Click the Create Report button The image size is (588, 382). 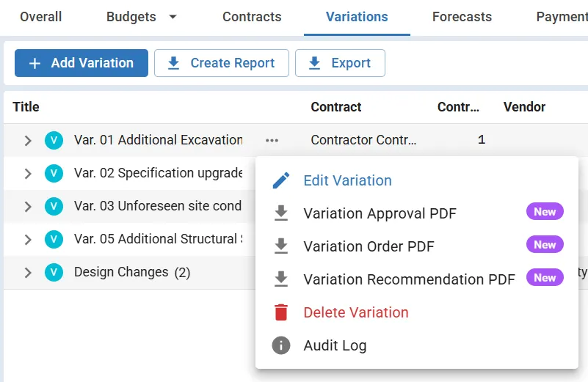point(221,63)
